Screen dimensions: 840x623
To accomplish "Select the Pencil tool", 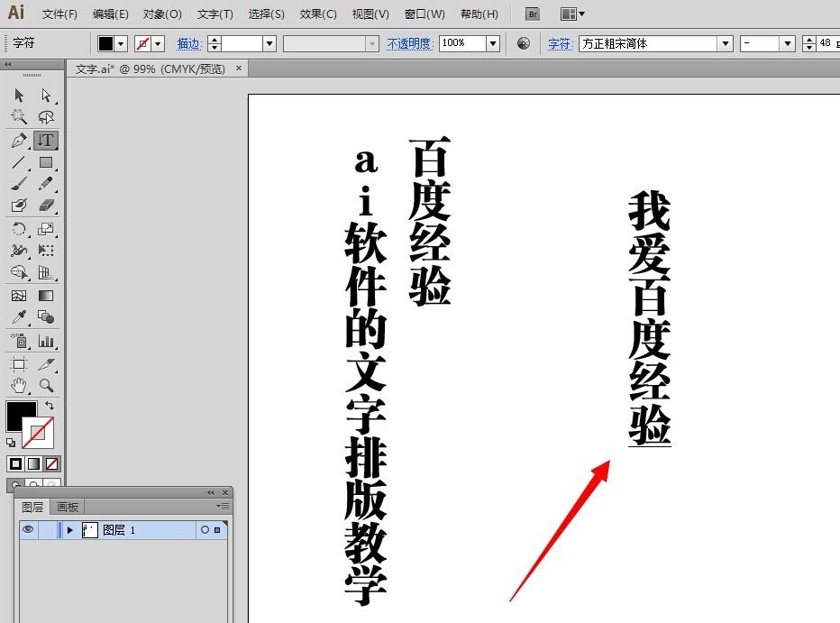I will pyautogui.click(x=46, y=184).
